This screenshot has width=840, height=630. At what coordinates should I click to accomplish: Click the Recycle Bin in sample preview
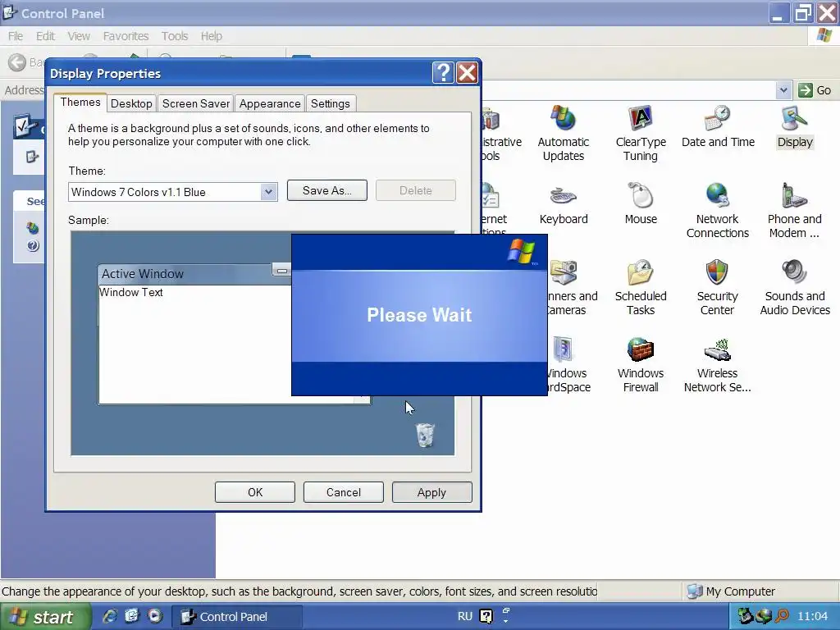coord(426,435)
